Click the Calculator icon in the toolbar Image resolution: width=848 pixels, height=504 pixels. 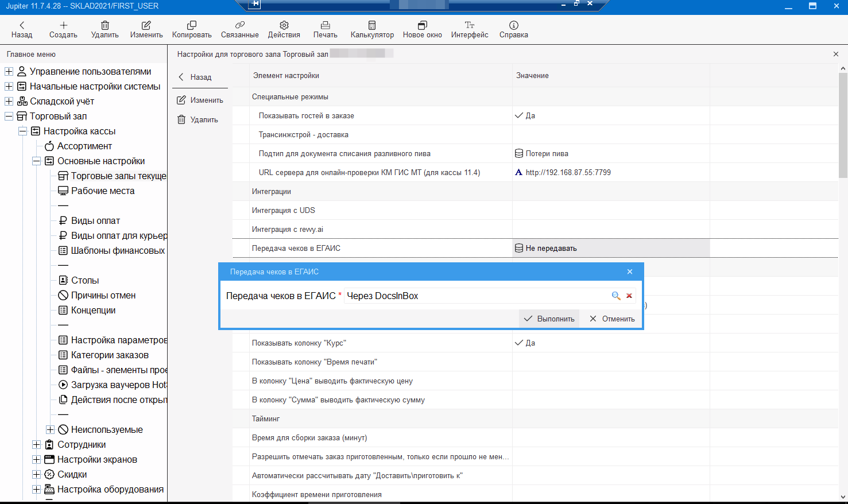pyautogui.click(x=372, y=25)
